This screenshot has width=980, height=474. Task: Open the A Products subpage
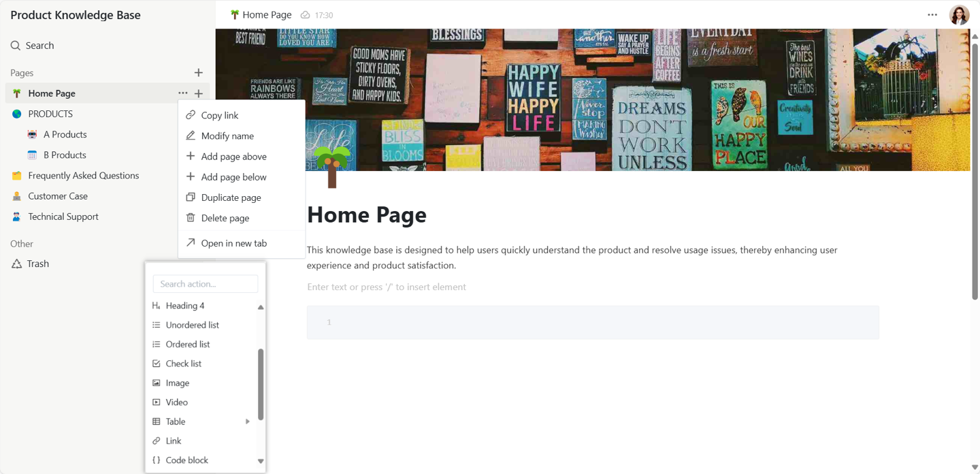[x=65, y=134]
